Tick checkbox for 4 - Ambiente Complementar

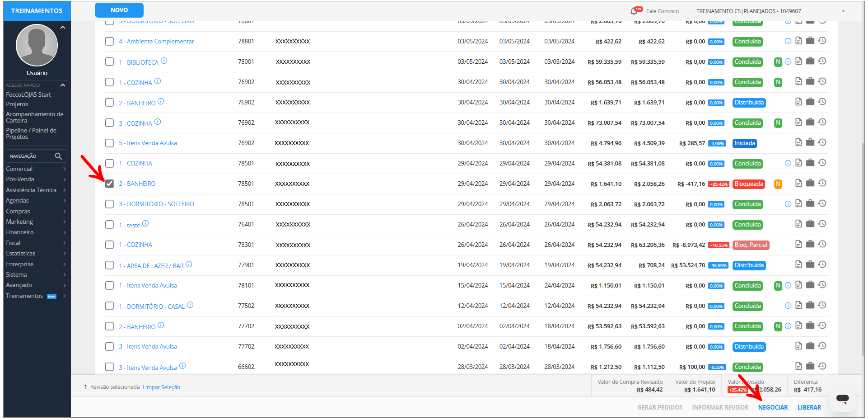pyautogui.click(x=109, y=41)
